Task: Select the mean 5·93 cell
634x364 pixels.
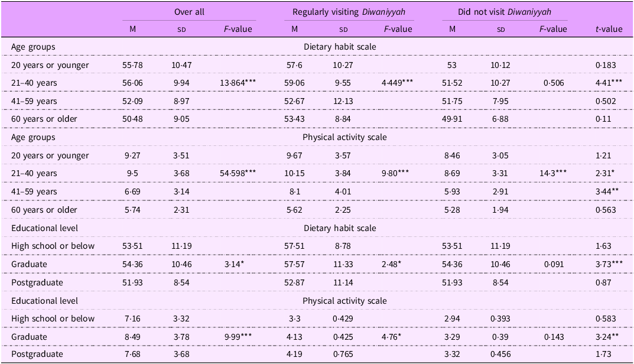Action: click(x=452, y=191)
